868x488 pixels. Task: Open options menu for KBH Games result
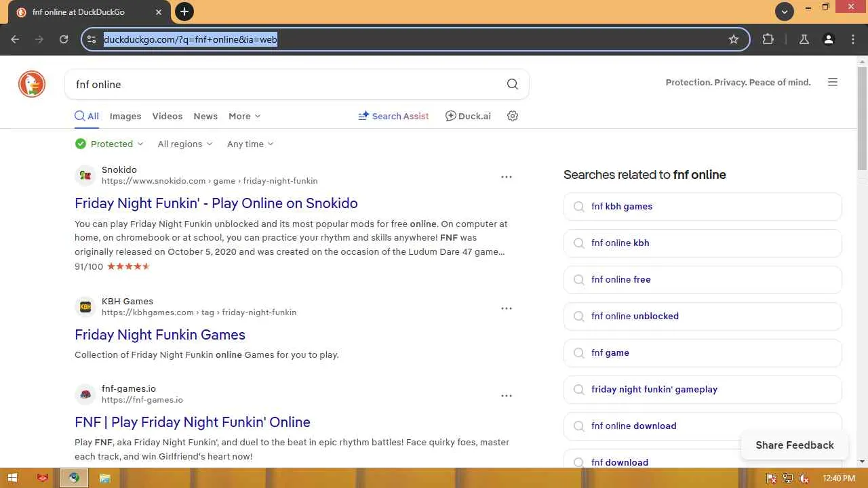pyautogui.click(x=506, y=308)
